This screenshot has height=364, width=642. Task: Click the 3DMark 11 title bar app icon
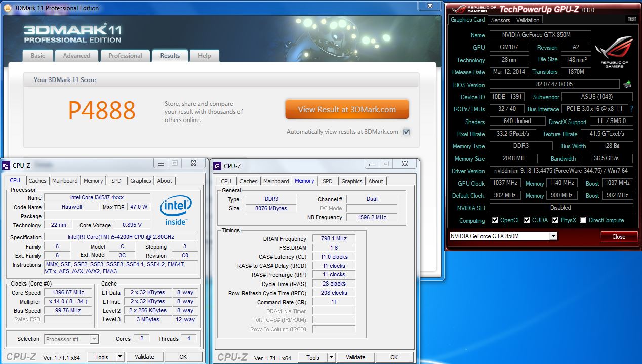[x=7, y=7]
